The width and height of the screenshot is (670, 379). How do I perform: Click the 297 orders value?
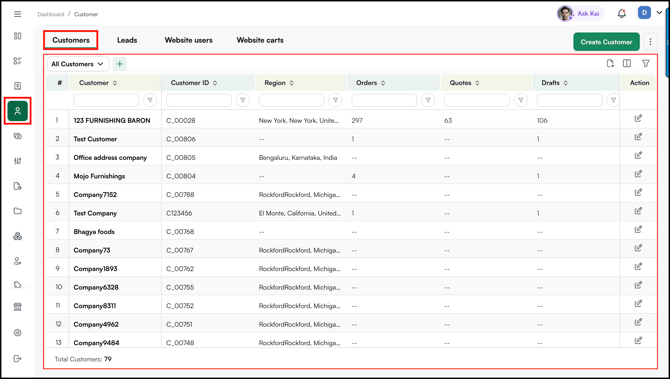357,120
